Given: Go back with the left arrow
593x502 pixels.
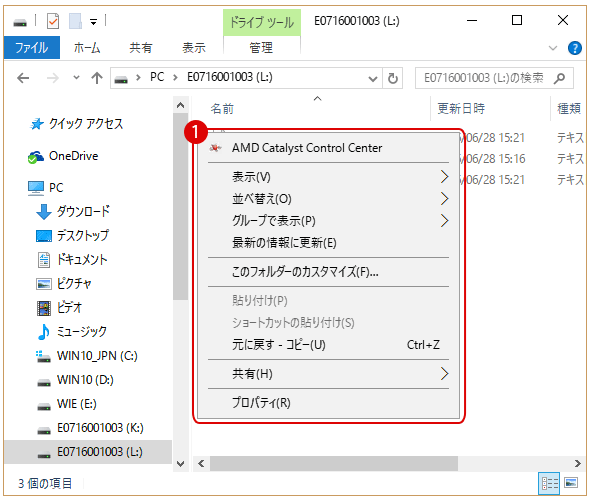Looking at the screenshot, I should tap(23, 78).
